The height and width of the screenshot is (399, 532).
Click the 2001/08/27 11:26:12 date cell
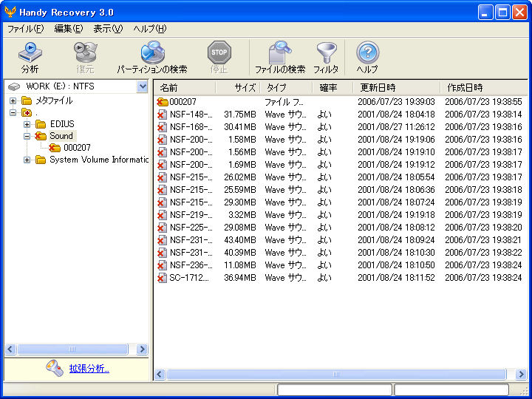click(x=396, y=127)
